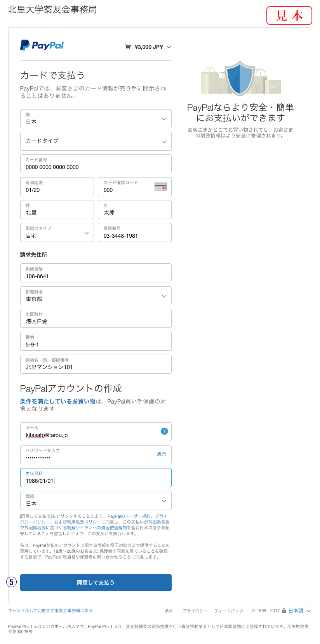
Task: Open the shopping cart icon
Action: coord(128,47)
